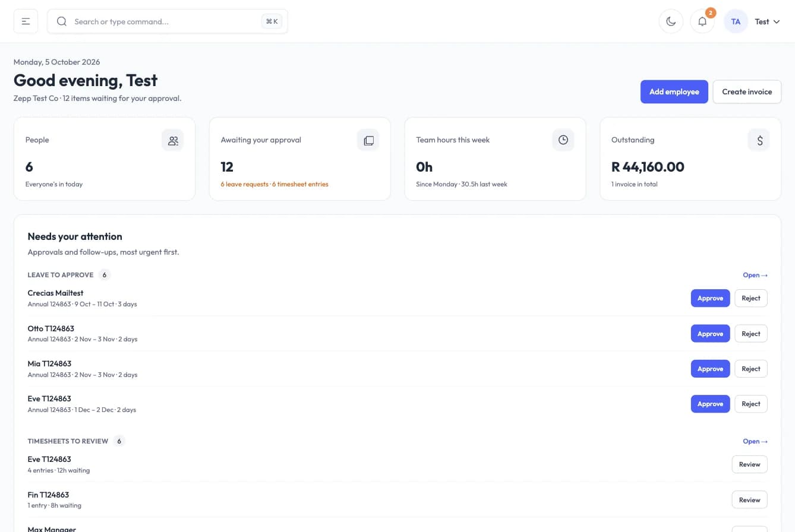This screenshot has height=532, width=795.
Task: Click the Everyone's in today text
Action: pos(54,184)
